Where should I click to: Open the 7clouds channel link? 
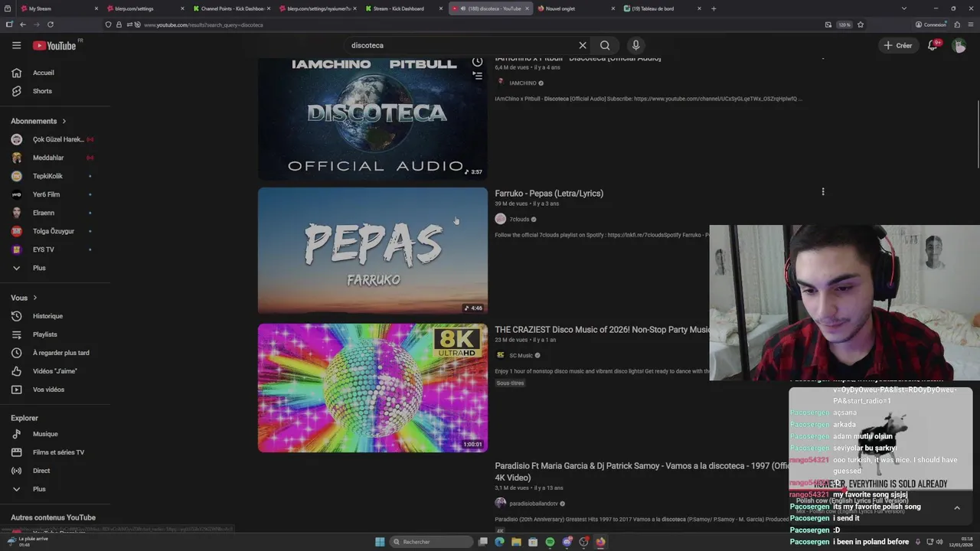click(519, 219)
